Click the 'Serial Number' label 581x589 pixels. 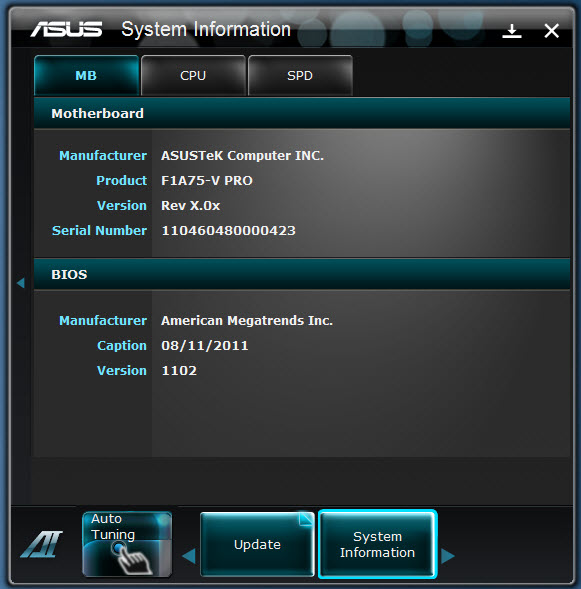tap(100, 231)
